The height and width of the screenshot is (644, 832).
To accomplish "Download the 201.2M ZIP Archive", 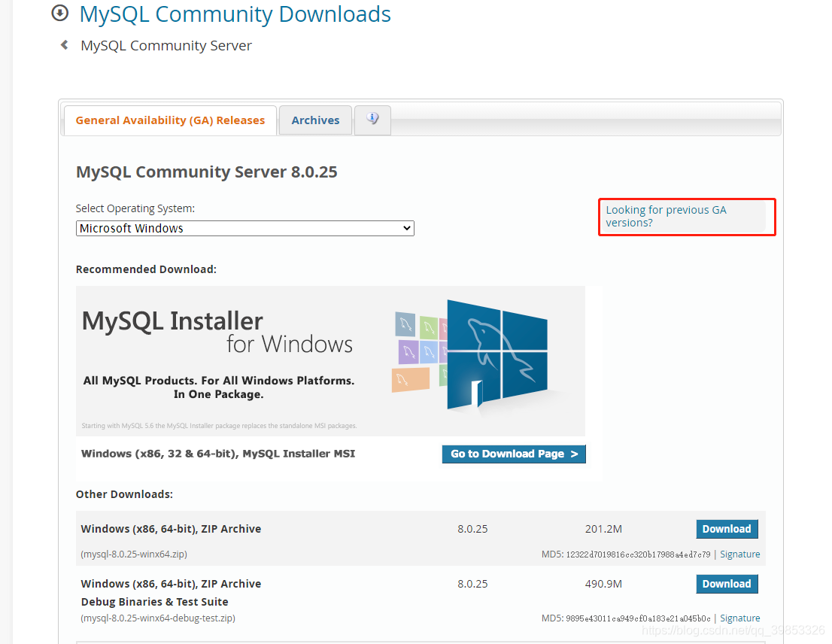I will coord(727,529).
